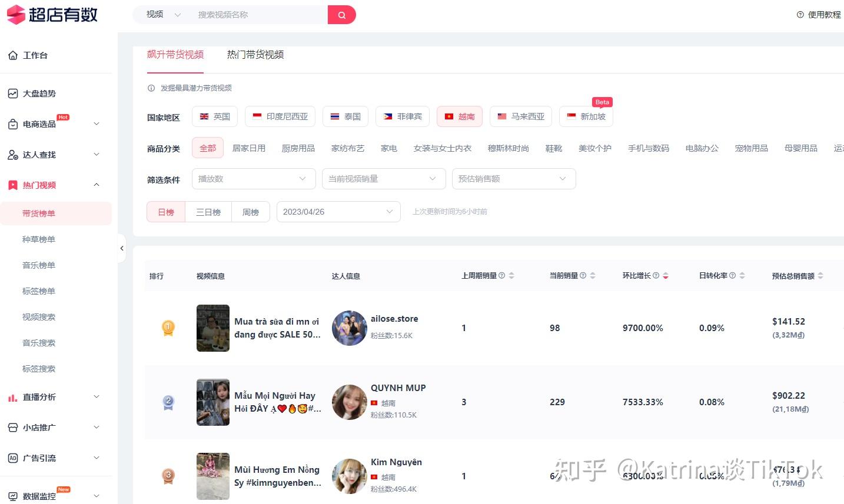
Task: Switch to the 周榜 weekly ranking
Action: [x=250, y=212]
